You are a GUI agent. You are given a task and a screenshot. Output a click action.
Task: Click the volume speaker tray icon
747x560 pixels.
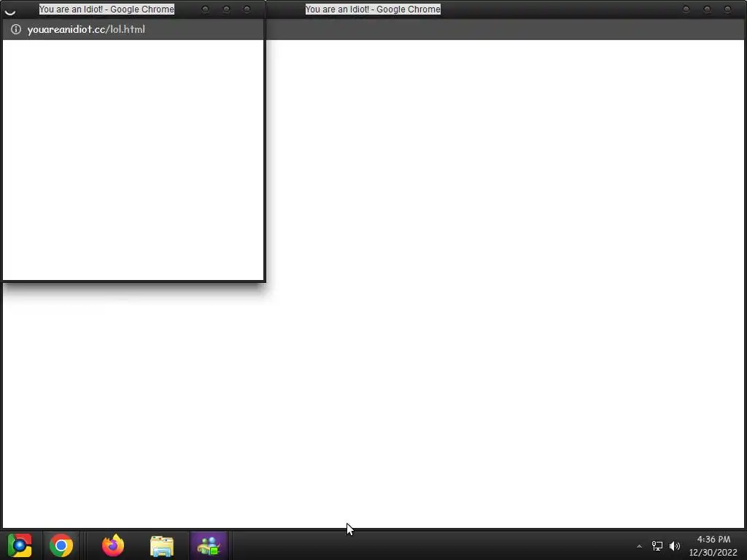[x=675, y=545]
